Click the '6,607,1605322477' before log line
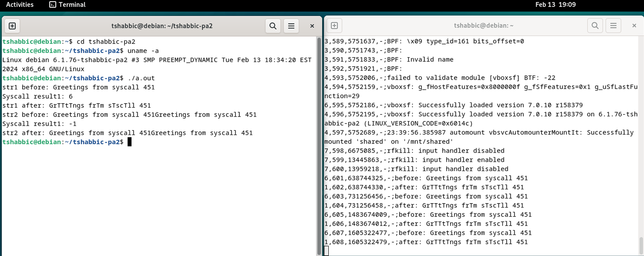644x256 pixels. (x=428, y=233)
